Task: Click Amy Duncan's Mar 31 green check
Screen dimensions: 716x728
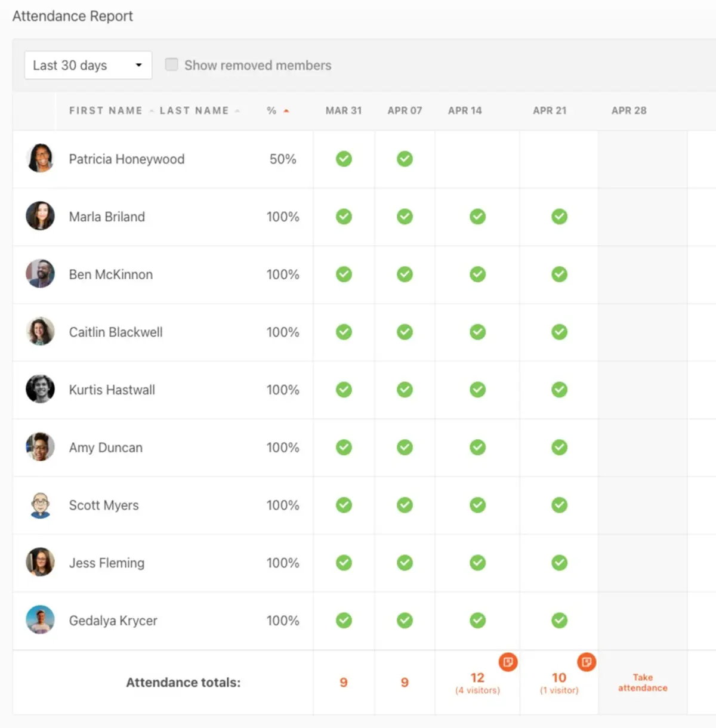Action: [344, 448]
